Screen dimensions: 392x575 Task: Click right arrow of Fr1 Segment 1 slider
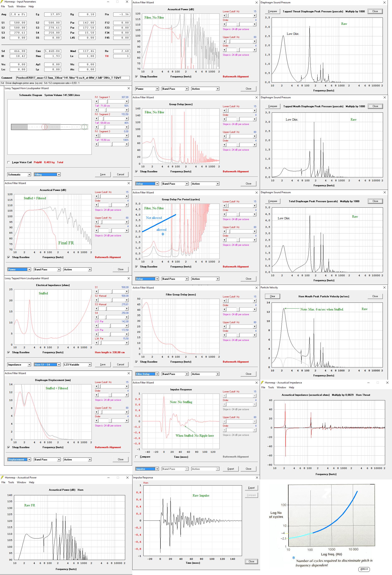(127, 101)
